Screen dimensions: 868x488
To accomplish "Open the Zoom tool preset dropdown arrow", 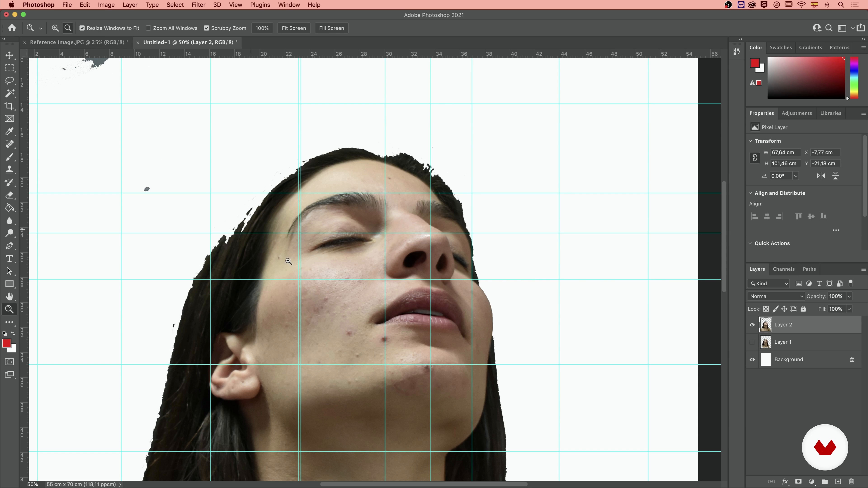I will point(40,29).
